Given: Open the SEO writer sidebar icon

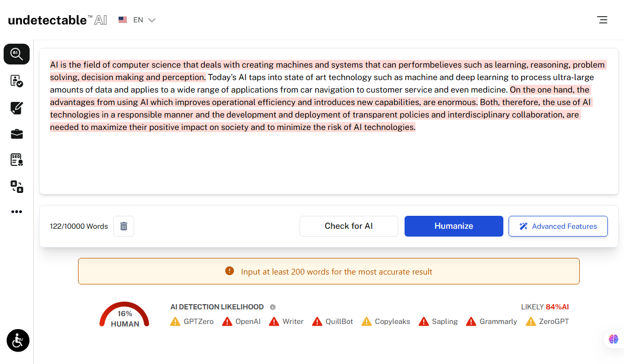Looking at the screenshot, I should click(17, 160).
